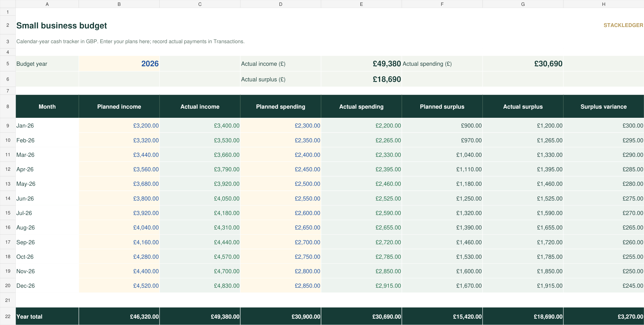Select the 'Actual income (£)' label
The image size is (644, 325).
263,64
